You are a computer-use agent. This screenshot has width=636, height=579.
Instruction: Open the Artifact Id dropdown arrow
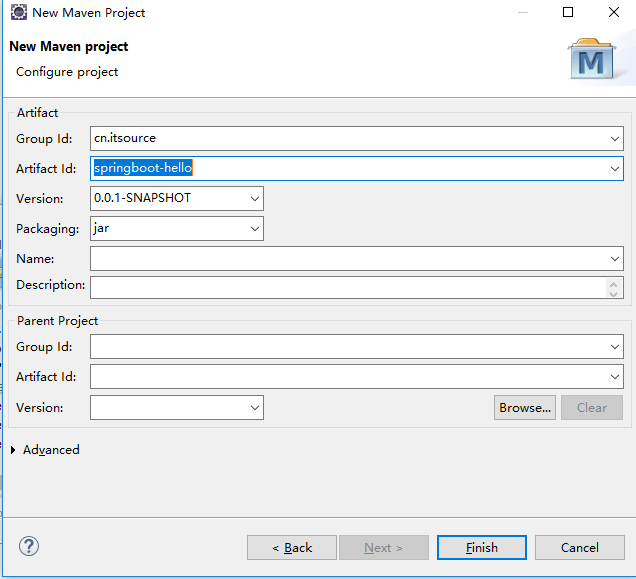click(x=615, y=169)
